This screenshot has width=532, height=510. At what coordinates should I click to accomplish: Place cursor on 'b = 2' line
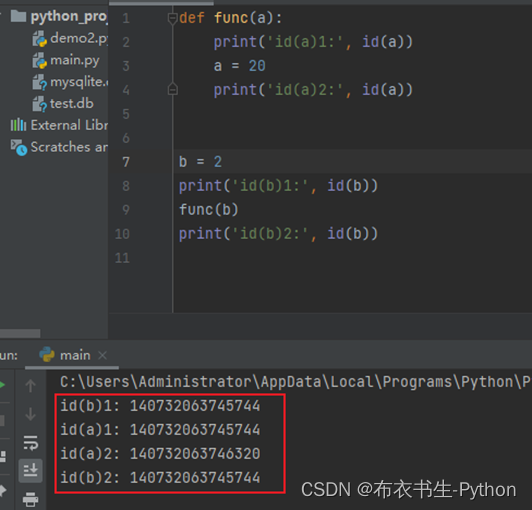200,162
